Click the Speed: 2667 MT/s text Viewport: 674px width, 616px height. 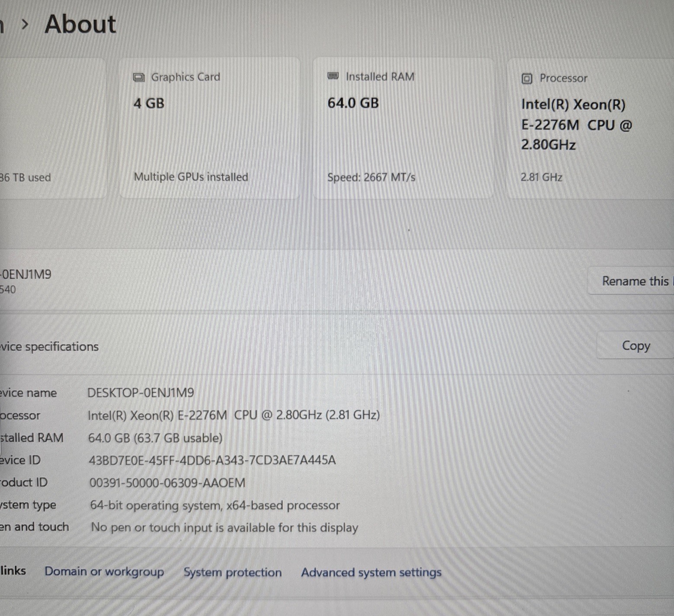point(371,177)
